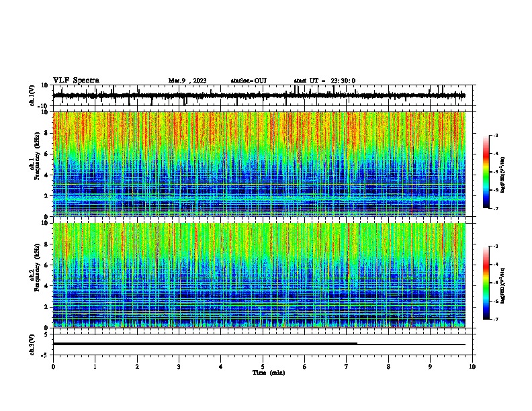Click the '3' minute tick label
Image resolution: width=532 pixels, height=411 pixels.
[179, 367]
